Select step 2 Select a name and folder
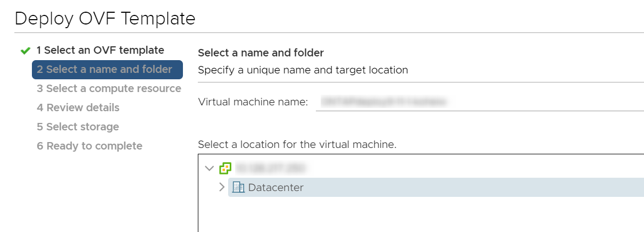644x232 pixels. pos(107,70)
